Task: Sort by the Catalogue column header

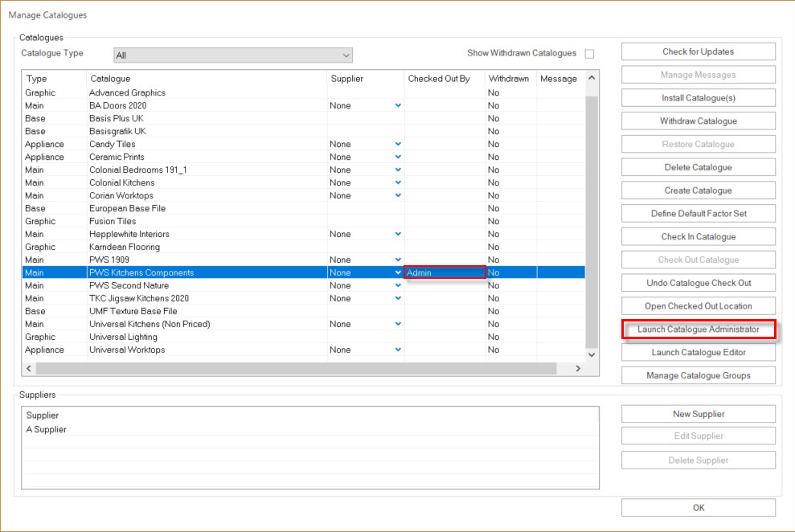Action: [207, 79]
